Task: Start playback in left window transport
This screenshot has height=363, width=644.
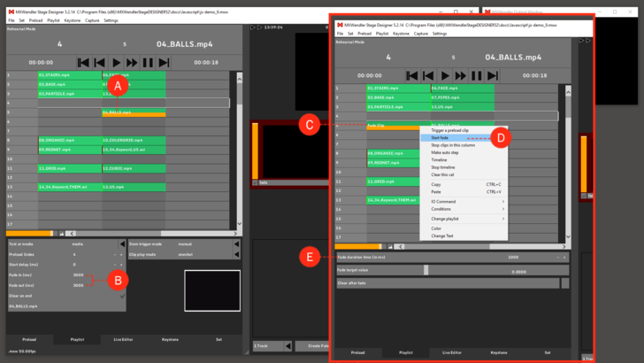Action: point(116,63)
